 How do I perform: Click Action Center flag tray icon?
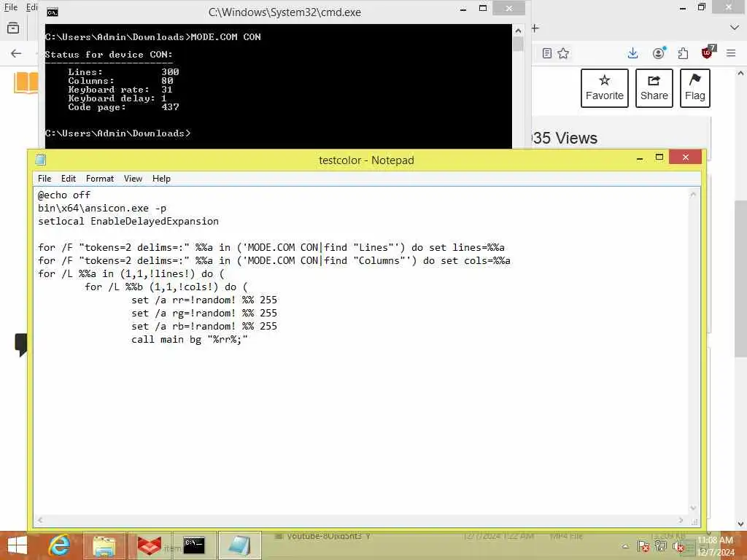[643, 546]
